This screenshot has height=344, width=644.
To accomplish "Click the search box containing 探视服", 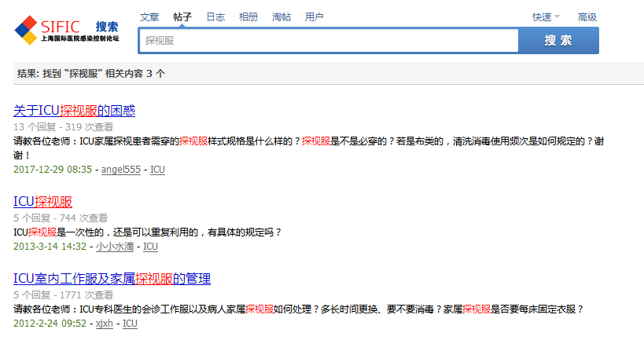I will pyautogui.click(x=328, y=41).
